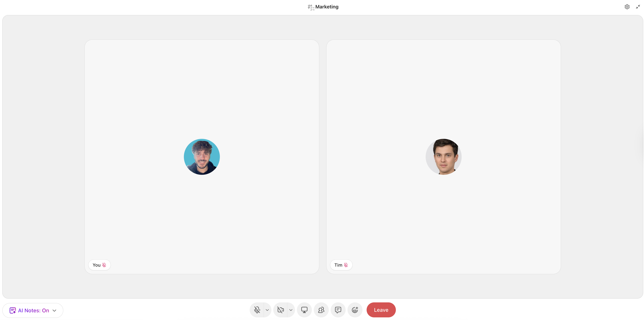Open the participants list
The height and width of the screenshot is (320, 644).
(x=321, y=310)
